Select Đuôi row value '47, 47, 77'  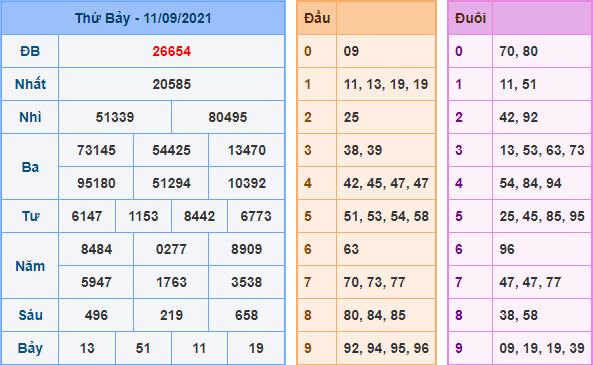[530, 282]
